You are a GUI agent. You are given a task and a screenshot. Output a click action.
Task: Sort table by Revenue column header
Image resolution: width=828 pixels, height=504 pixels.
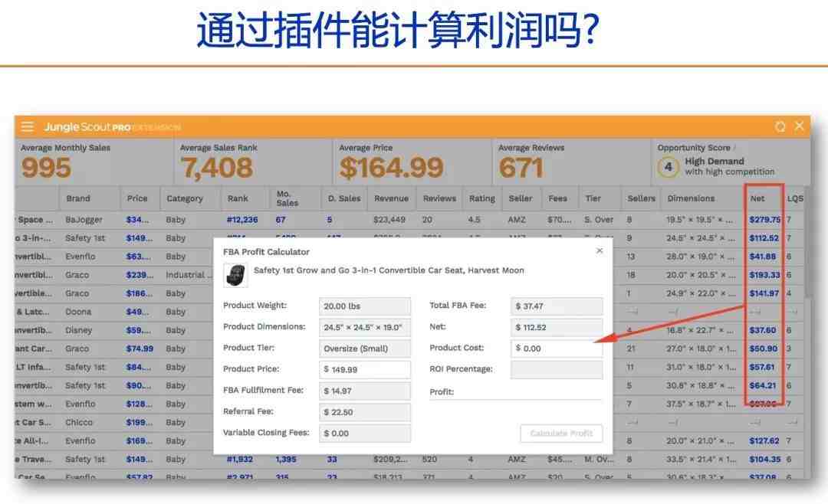click(x=391, y=198)
